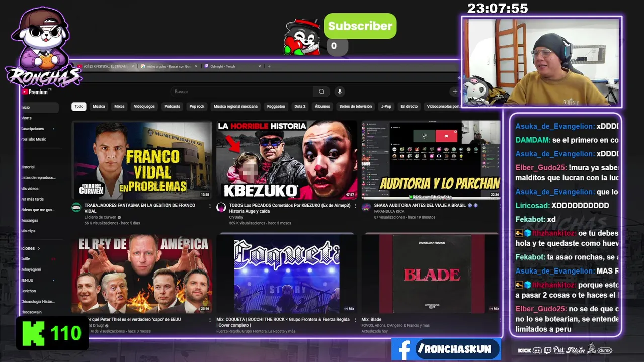Activate voice search microphone icon
The image size is (644, 362).
tap(340, 92)
